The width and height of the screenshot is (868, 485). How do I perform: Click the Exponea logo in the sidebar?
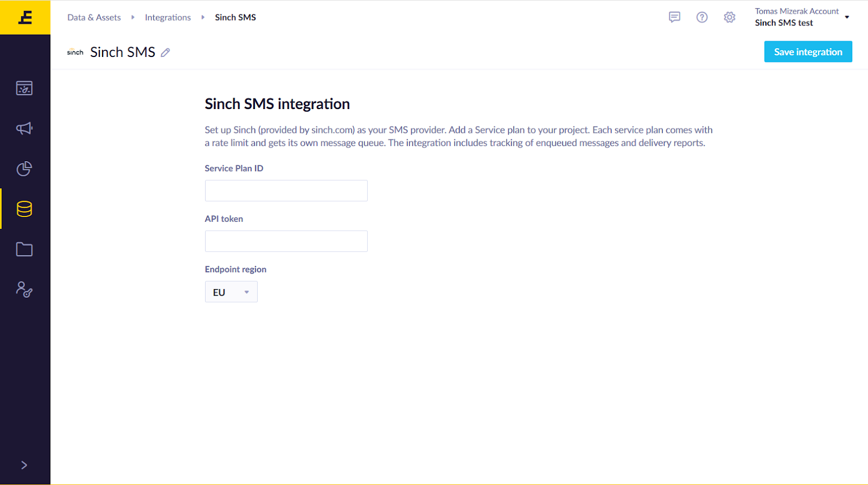click(x=25, y=17)
